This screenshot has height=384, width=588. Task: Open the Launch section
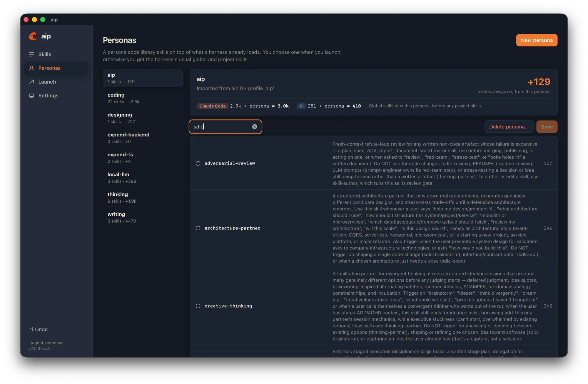tap(56, 82)
